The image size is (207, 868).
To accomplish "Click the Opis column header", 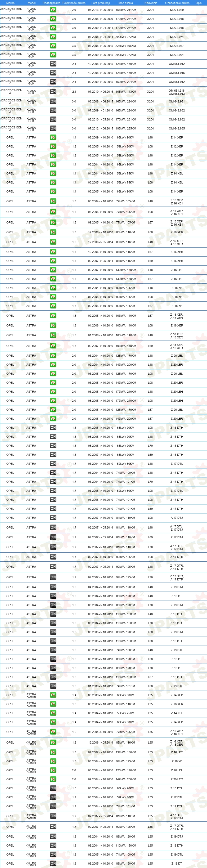I will pyautogui.click(x=199, y=3).
